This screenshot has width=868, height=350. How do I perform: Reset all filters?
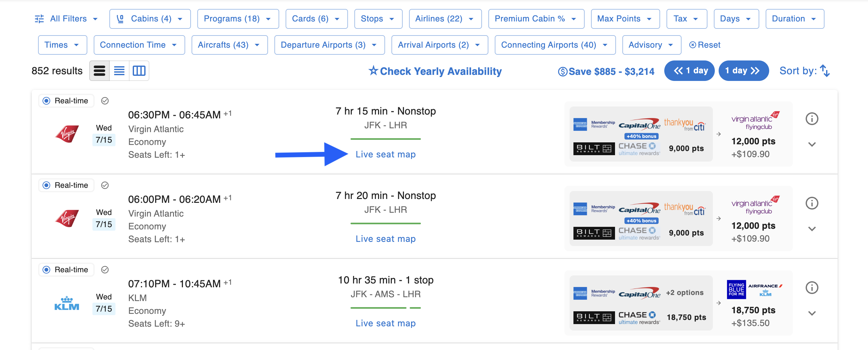(705, 45)
